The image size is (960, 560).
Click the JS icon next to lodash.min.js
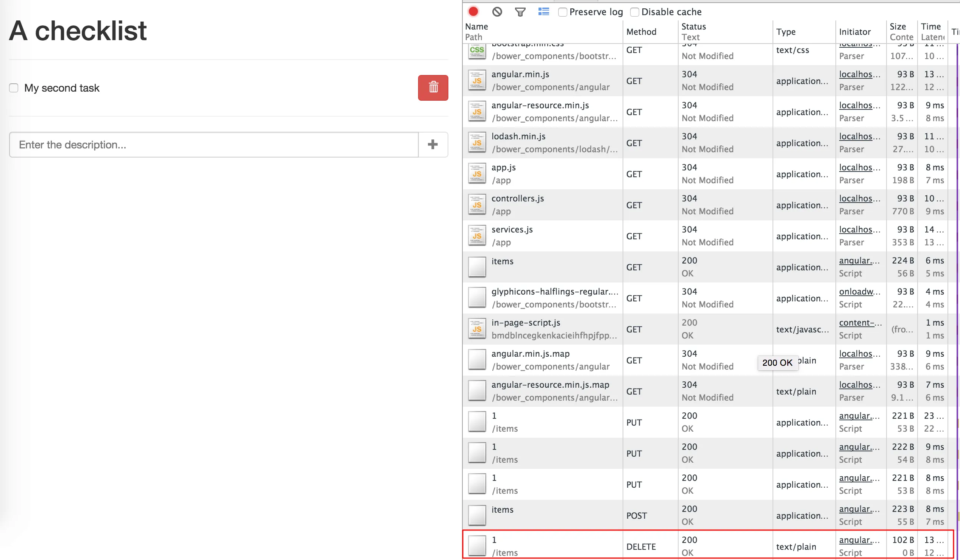coord(477,142)
